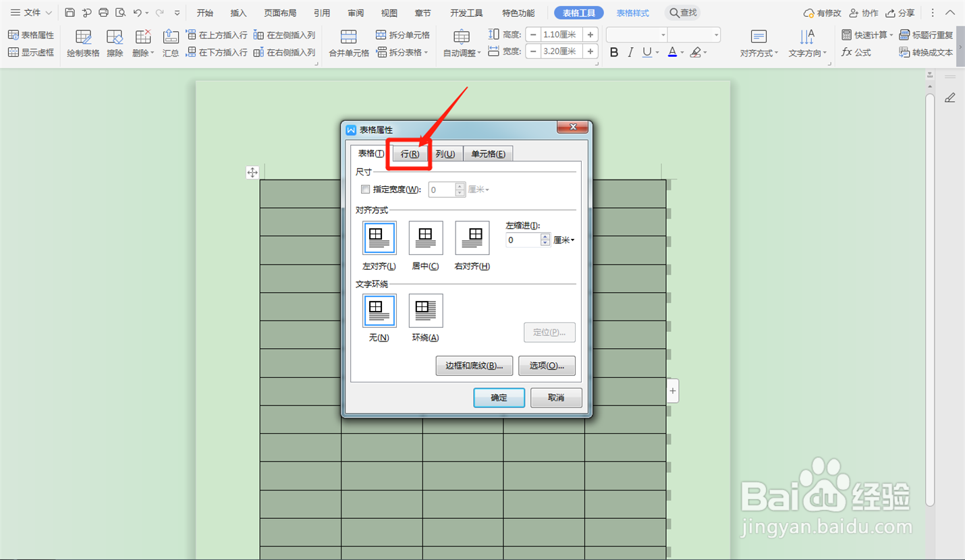Open the font name combo box arrow
Viewport: 965px width, 560px height.
click(663, 35)
